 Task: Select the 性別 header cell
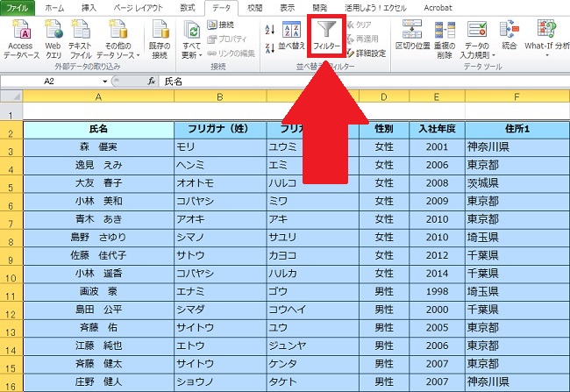[x=383, y=130]
